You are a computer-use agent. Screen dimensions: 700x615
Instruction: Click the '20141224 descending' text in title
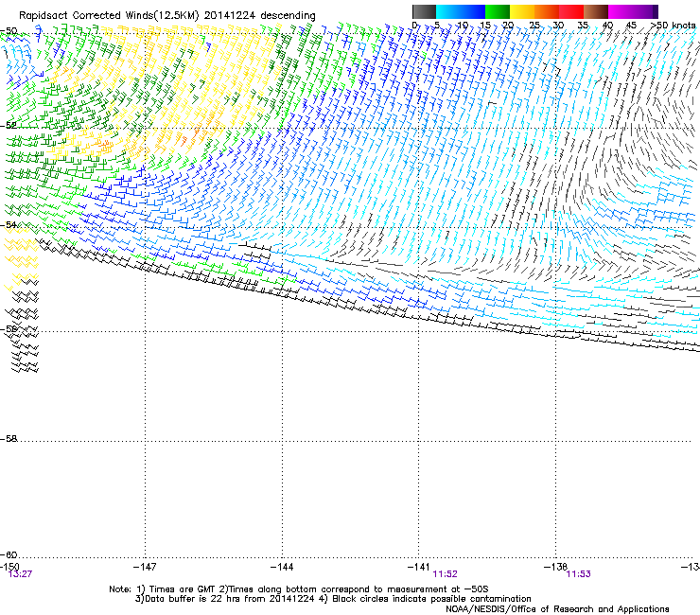pyautogui.click(x=260, y=16)
